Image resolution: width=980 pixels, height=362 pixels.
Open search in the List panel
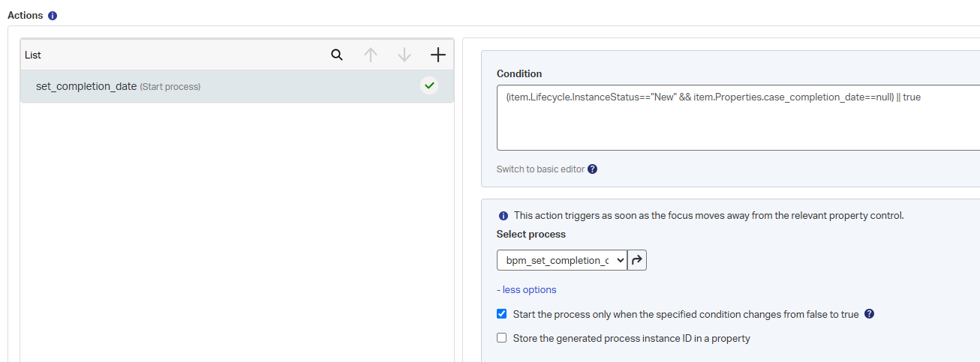[337, 55]
